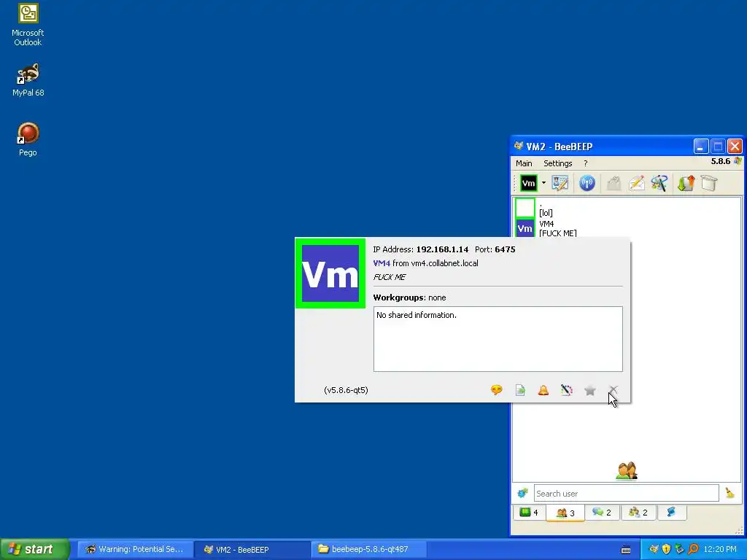Click the Vm status avatar in BeeBEEP toolbar
The width and height of the screenshot is (747, 560).
(x=528, y=183)
